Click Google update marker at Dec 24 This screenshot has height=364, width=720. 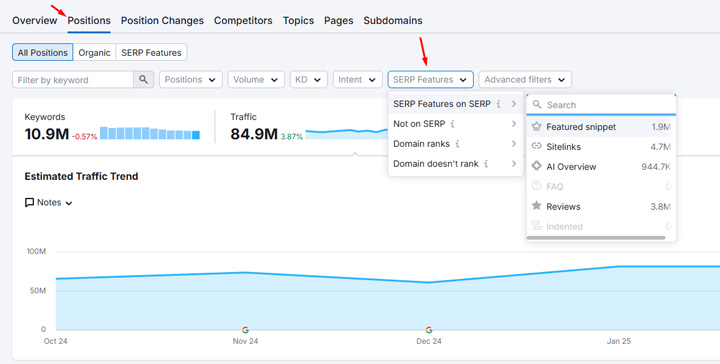coord(429,330)
